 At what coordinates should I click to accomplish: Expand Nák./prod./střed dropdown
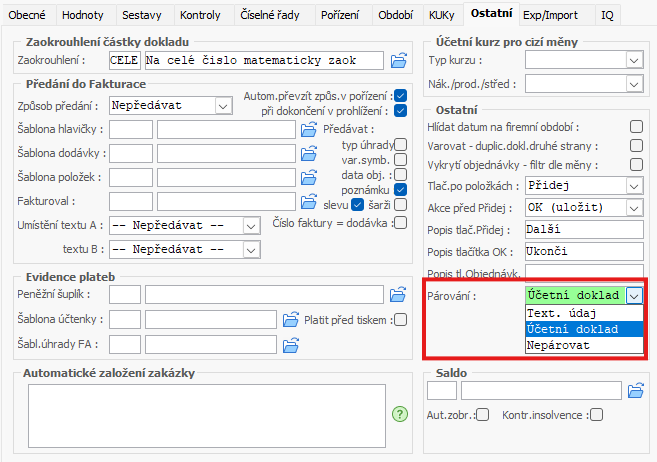[634, 84]
